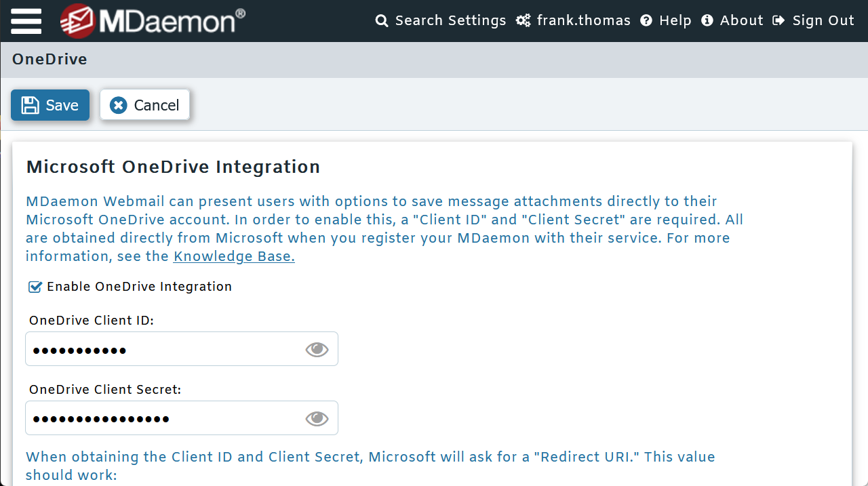Reveal the OneDrive Client ID value
Viewport: 868px width, 486px height.
pyautogui.click(x=316, y=348)
